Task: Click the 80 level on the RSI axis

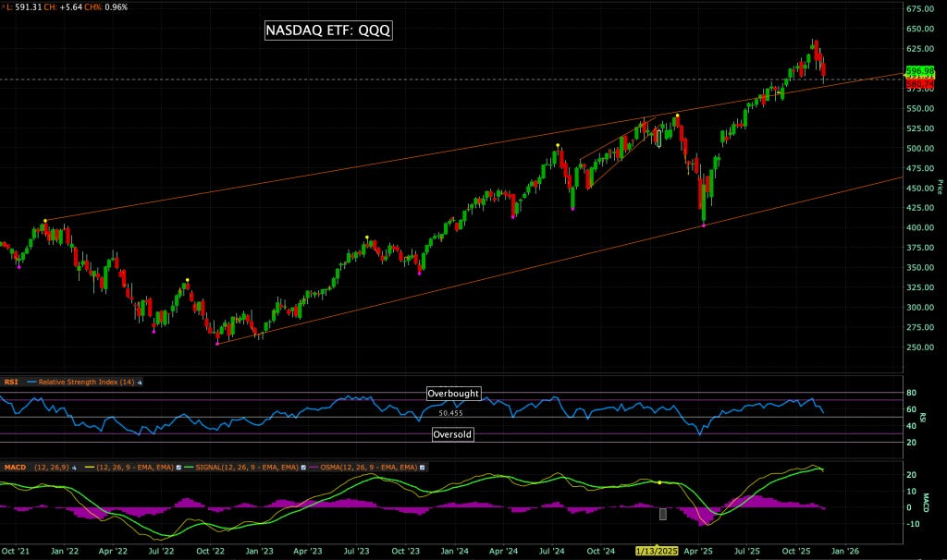Action: tap(911, 393)
